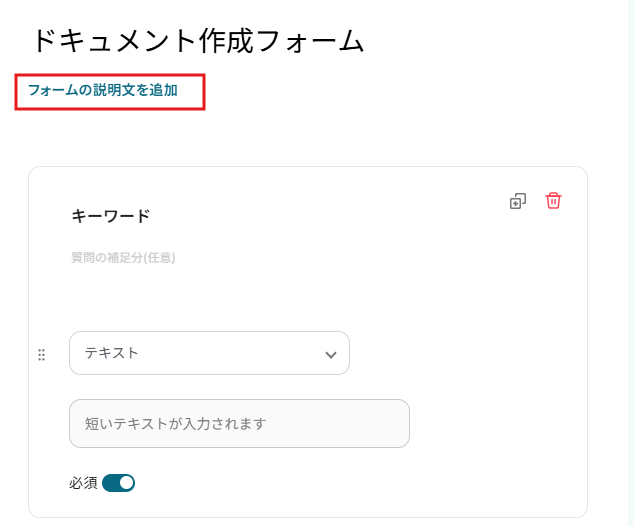
Task: Focus the short text answer preview field
Action: pyautogui.click(x=239, y=423)
